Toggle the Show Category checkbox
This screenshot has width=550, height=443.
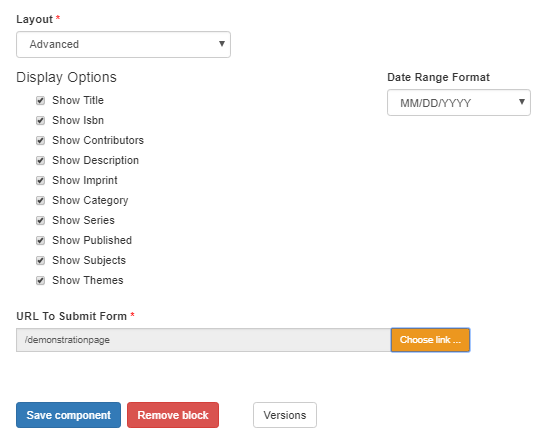pyautogui.click(x=40, y=201)
